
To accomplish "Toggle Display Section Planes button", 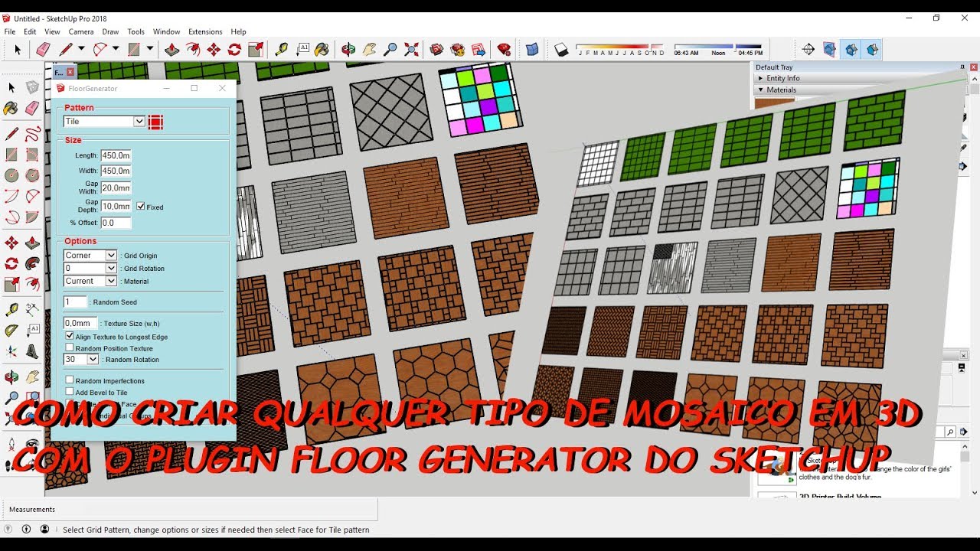I will coord(830,50).
